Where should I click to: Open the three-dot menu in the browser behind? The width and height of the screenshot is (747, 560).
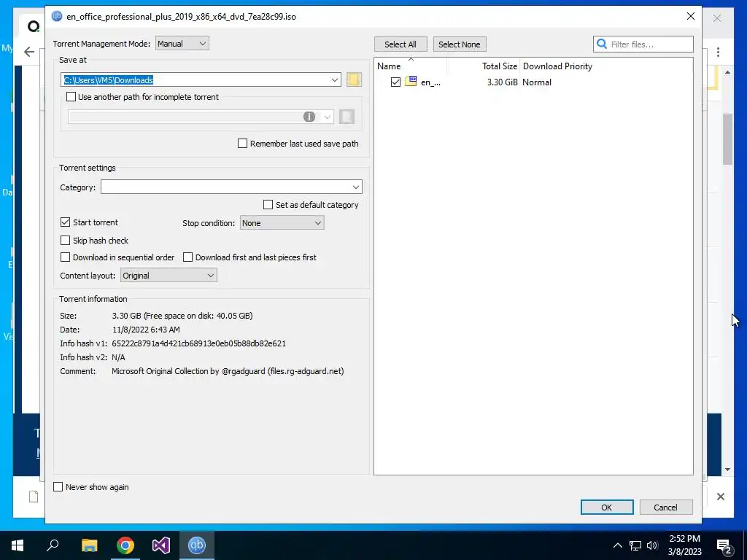(718, 52)
